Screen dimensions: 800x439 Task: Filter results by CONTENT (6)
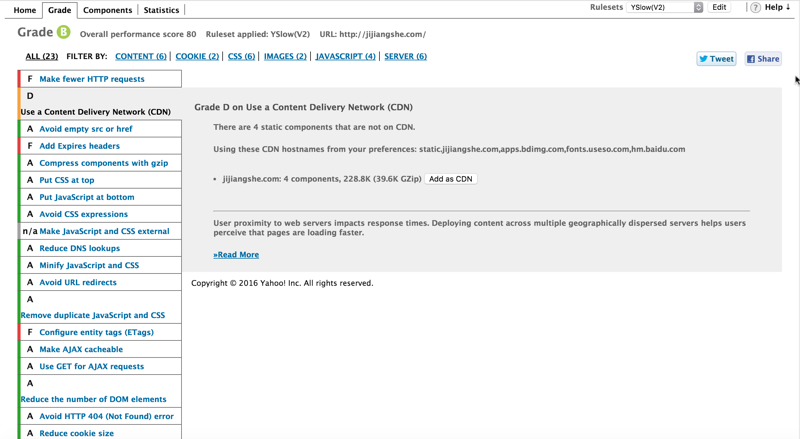[x=140, y=57]
